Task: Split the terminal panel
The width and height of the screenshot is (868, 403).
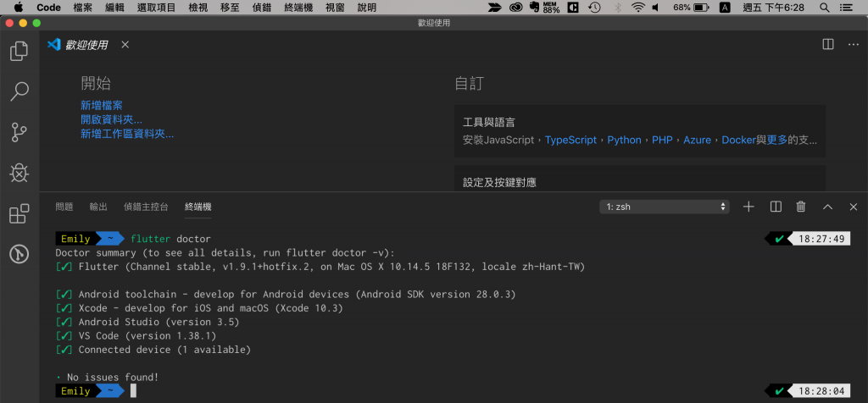Action: 776,207
